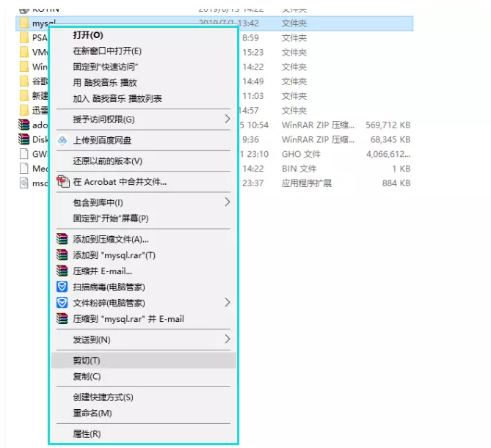Screen dimensions: 491x448
Task: Expand the 授予访问权限(G) submenu arrow
Action: pos(228,120)
